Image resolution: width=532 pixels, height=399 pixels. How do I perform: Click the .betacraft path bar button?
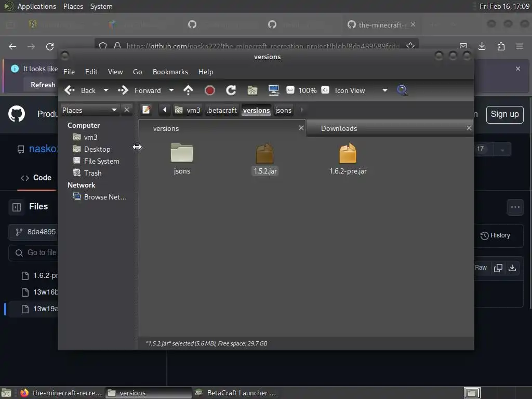(221, 110)
